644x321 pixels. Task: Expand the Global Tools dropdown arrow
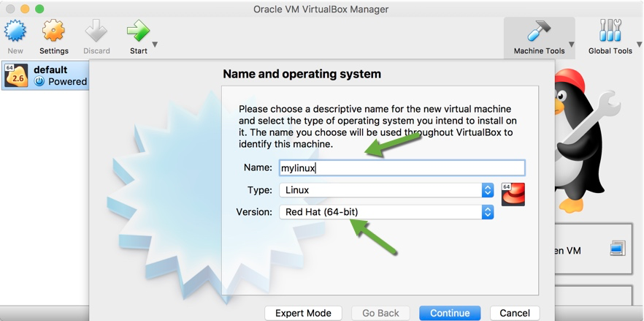click(x=638, y=45)
